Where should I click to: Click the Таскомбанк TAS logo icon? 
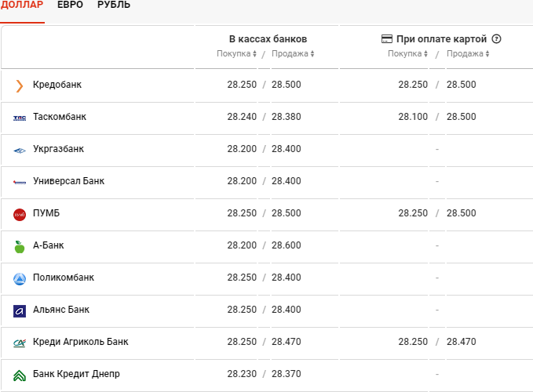20,118
